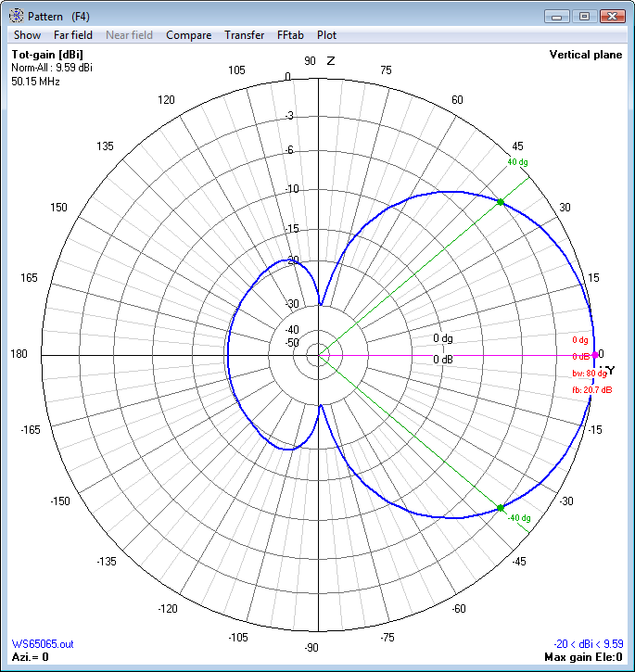This screenshot has height=672, width=635.
Task: Click the WS65065.out file name label
Action: (43, 644)
